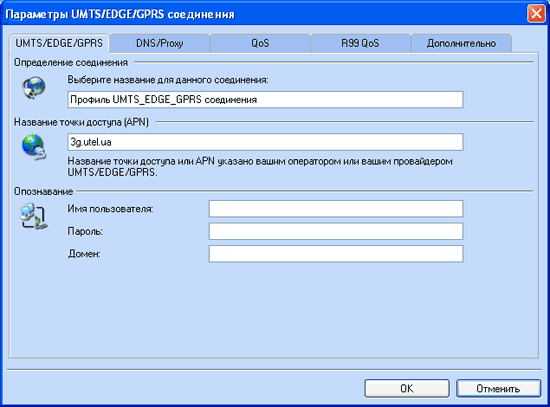Viewport: 550px width, 407px height.
Task: Go to the Дополнительно tab
Action: click(461, 43)
